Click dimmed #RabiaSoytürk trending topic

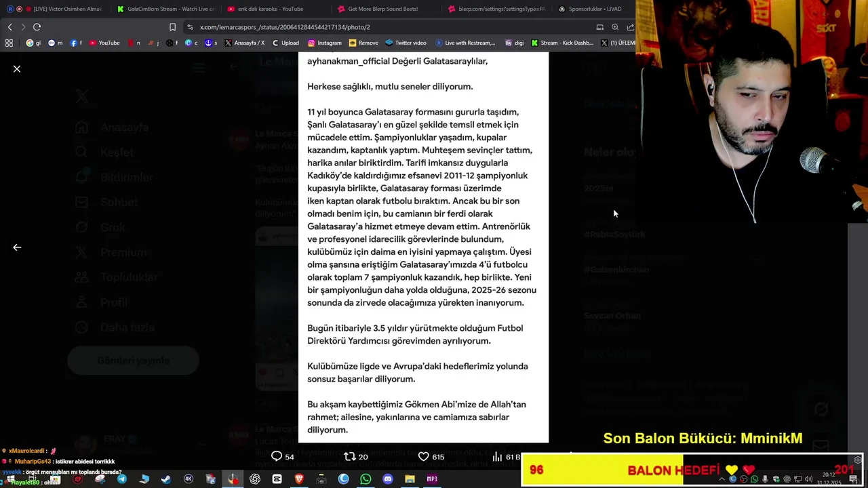pyautogui.click(x=614, y=234)
